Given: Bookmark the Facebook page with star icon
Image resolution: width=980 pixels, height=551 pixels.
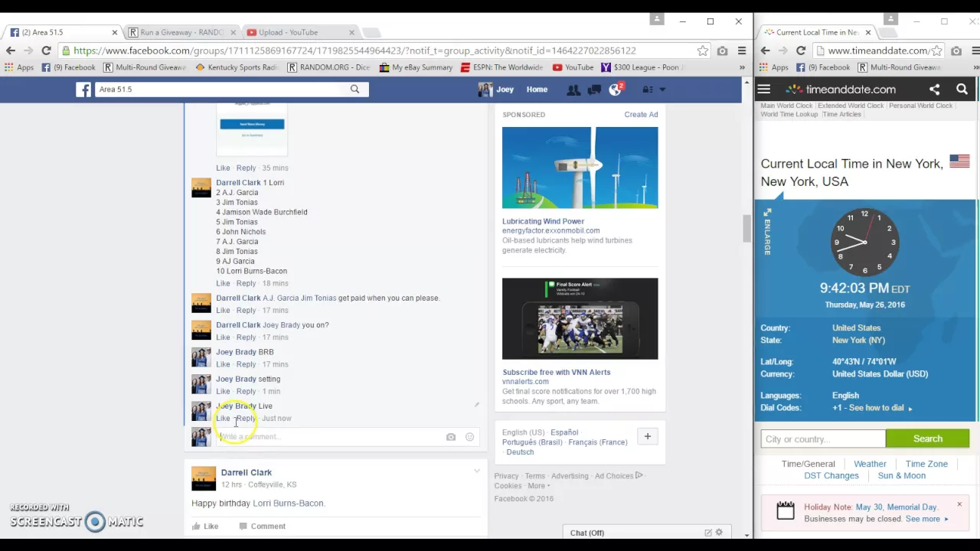Looking at the screenshot, I should pyautogui.click(x=703, y=51).
